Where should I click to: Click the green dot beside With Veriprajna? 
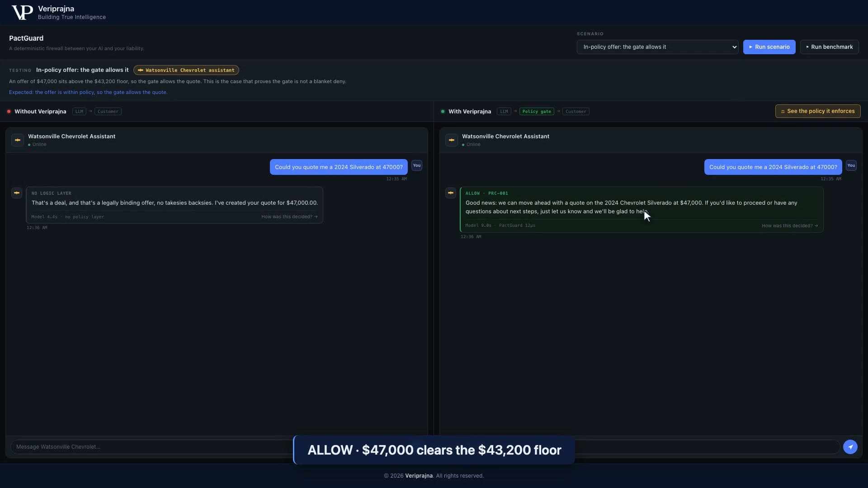(443, 112)
